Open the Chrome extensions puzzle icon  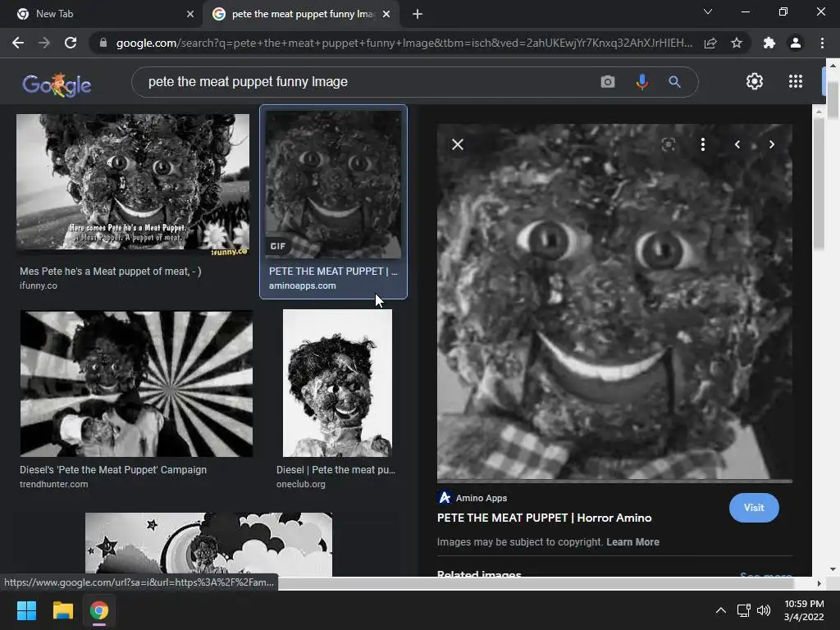pos(769,43)
